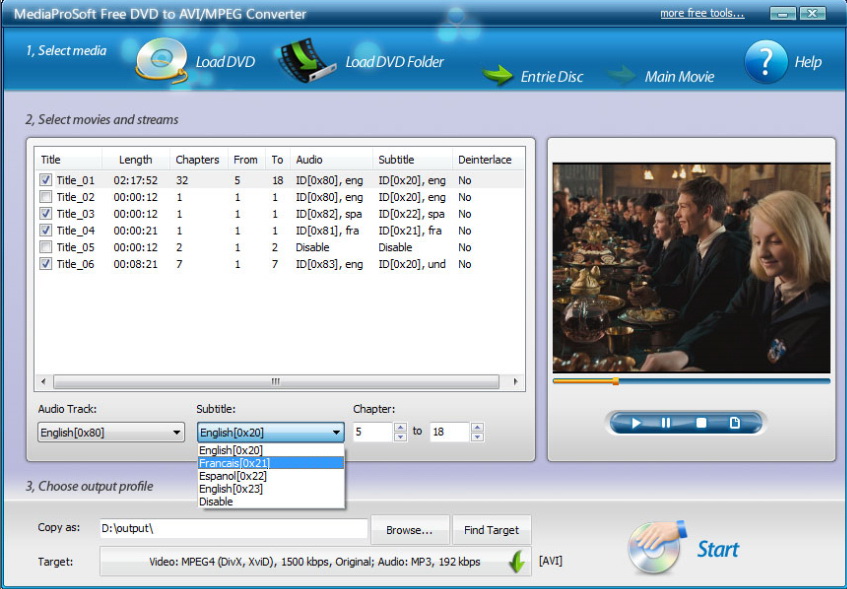Click the Browse... button
The height and width of the screenshot is (589, 847).
pyautogui.click(x=409, y=530)
